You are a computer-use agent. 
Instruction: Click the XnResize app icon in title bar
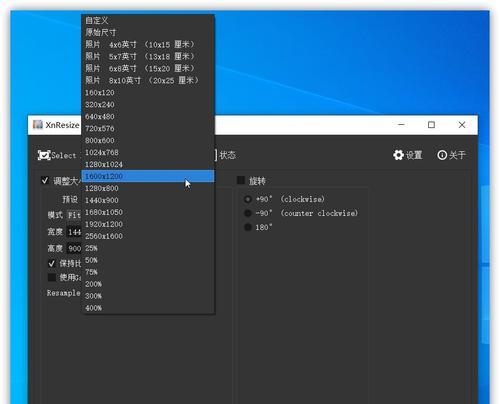(x=38, y=125)
